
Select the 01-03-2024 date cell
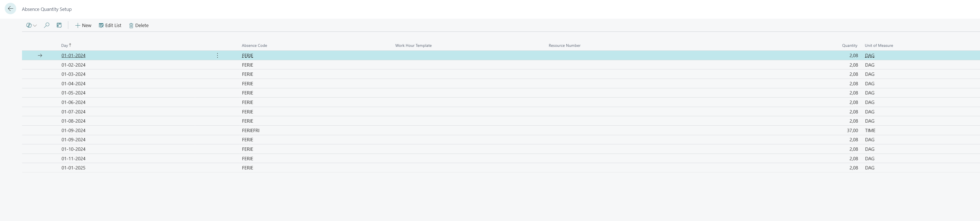click(73, 74)
